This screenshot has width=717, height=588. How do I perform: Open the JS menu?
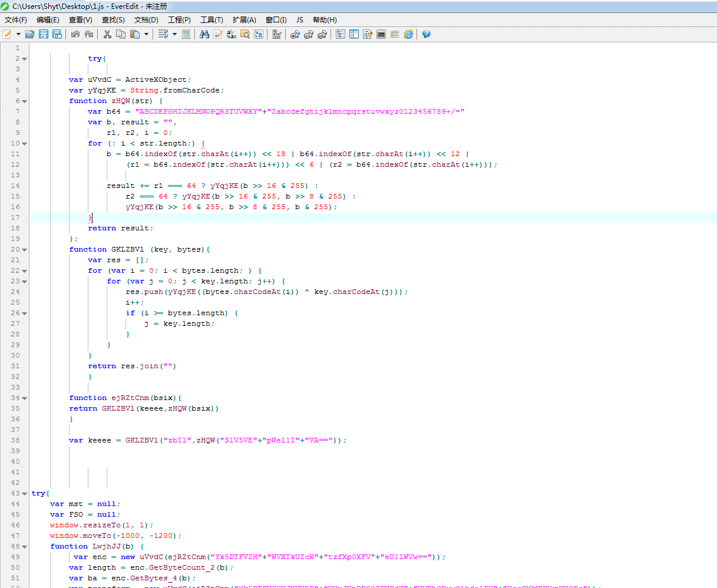click(299, 19)
